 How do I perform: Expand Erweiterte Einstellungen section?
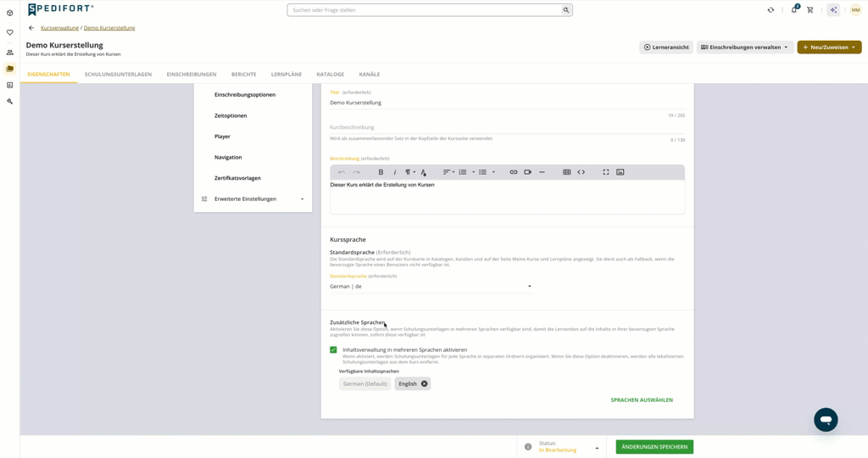pos(253,198)
